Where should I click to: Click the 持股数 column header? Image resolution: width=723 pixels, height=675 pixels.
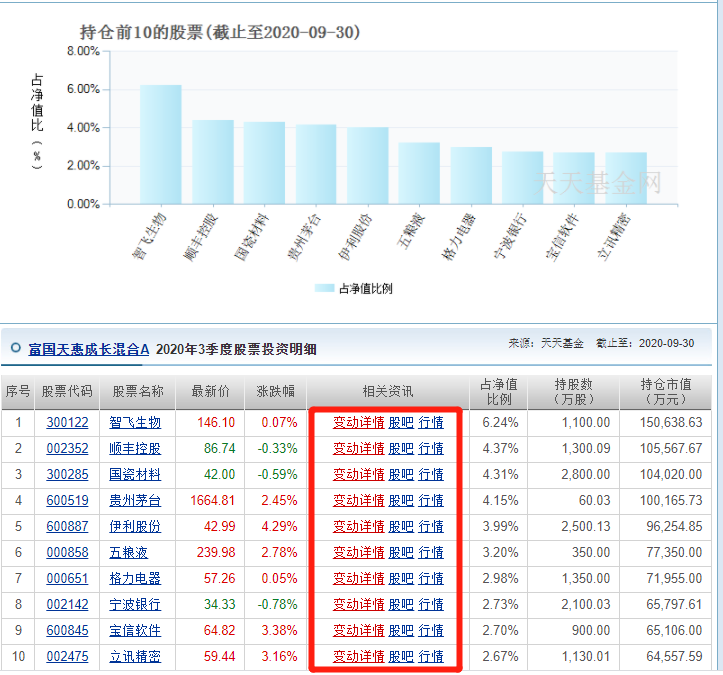click(x=574, y=391)
